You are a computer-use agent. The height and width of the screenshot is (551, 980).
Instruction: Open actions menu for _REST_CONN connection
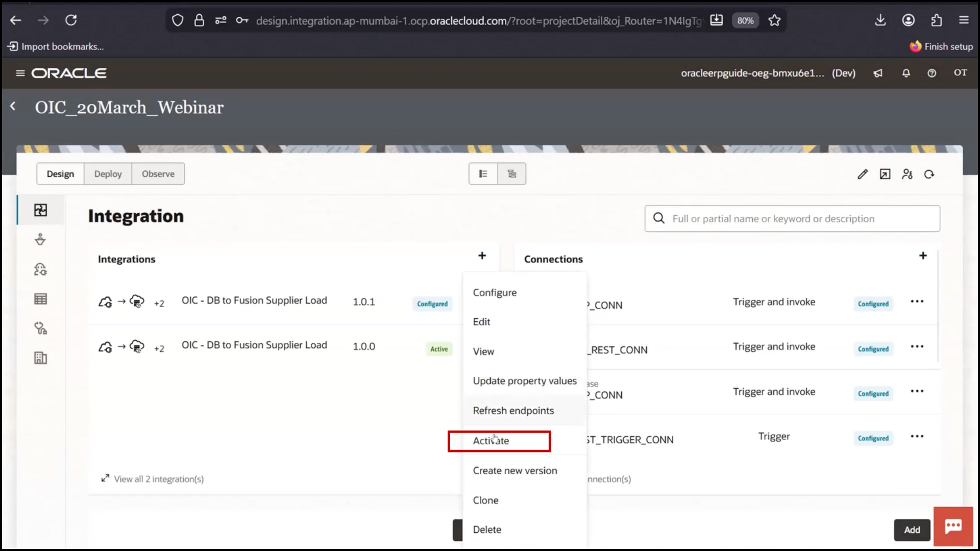click(917, 346)
